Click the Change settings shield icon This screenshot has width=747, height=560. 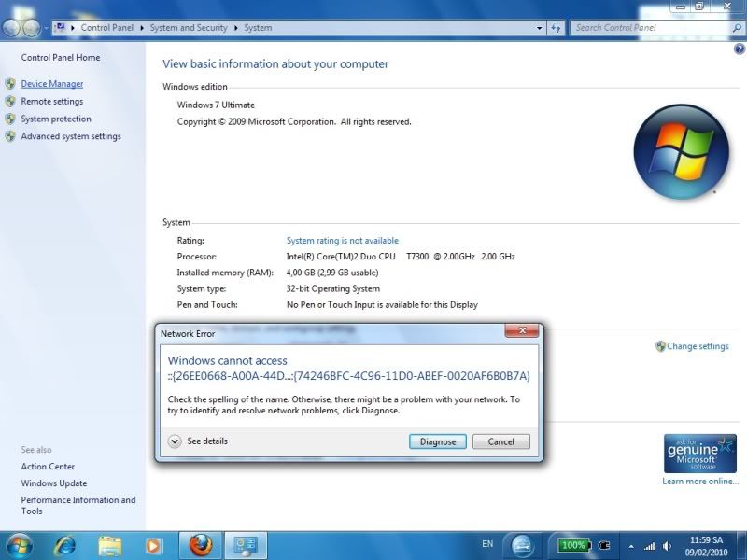click(660, 346)
